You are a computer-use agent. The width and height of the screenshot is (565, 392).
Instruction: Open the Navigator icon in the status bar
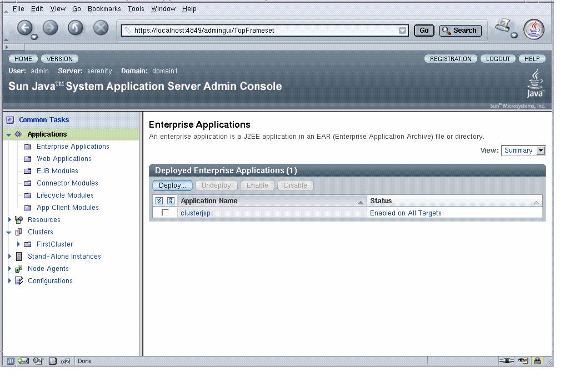[x=11, y=361]
